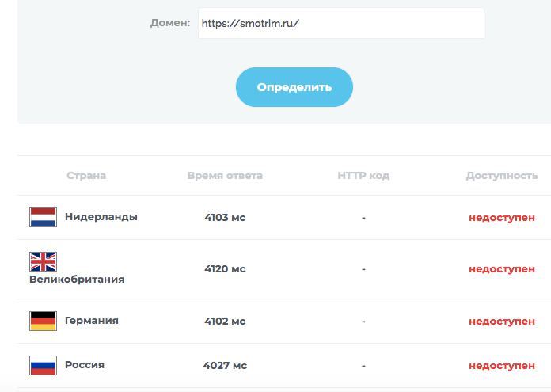This screenshot has height=392, width=551.
Task: Click the HTTP код column header
Action: tap(363, 176)
